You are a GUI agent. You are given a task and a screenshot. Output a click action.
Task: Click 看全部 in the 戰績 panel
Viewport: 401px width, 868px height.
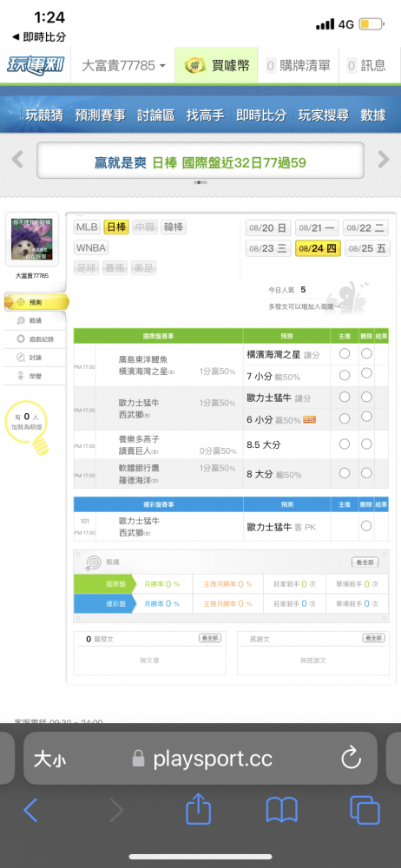(365, 562)
